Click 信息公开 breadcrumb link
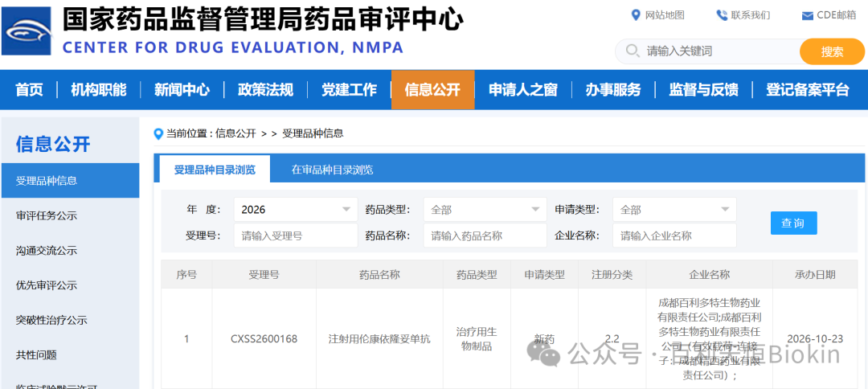This screenshot has height=389, width=868. coord(235,133)
